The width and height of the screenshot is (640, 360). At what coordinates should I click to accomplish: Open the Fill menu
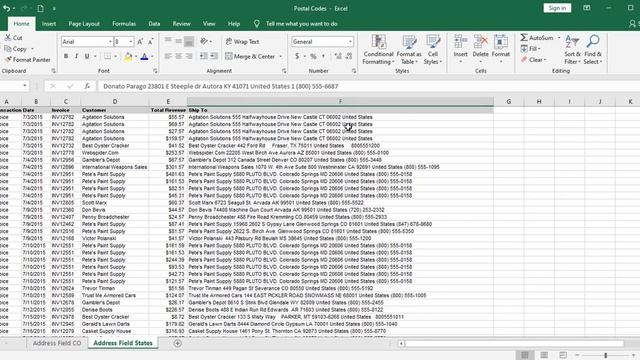tap(531, 49)
